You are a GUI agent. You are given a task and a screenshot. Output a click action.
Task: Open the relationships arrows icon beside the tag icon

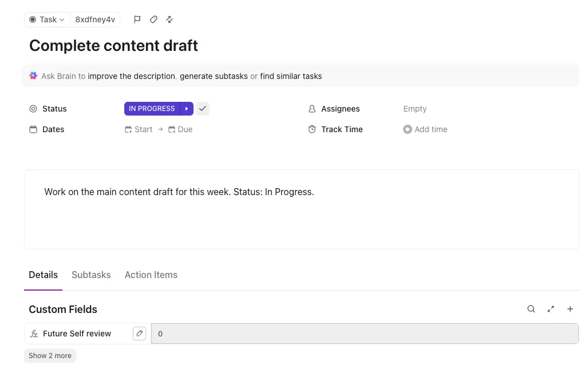click(169, 19)
